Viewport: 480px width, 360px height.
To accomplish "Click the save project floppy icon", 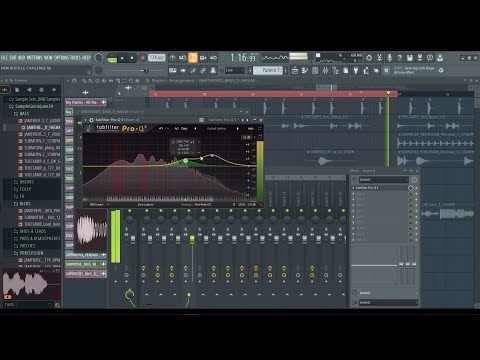I will (x=410, y=58).
